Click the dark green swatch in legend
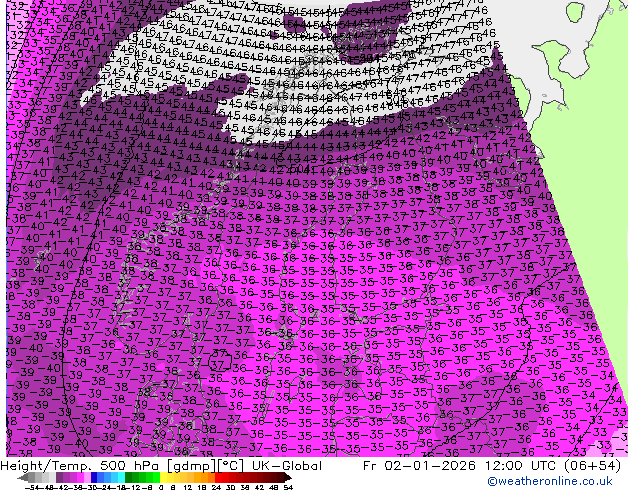The height and width of the screenshot is (490, 634). tap(129, 478)
